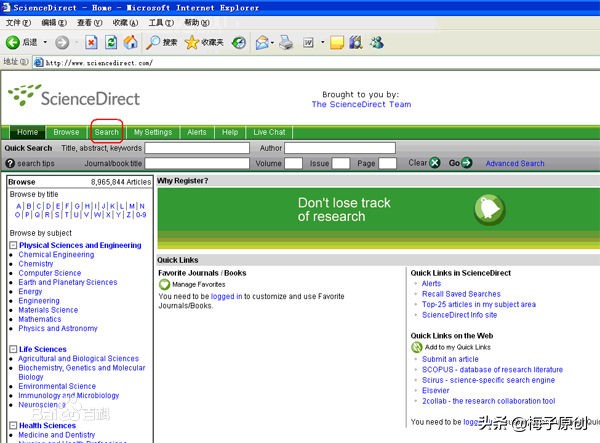Viewport: 600px width, 443px height.
Task: Open the Chemical Engineering subject link
Action: [x=56, y=255]
